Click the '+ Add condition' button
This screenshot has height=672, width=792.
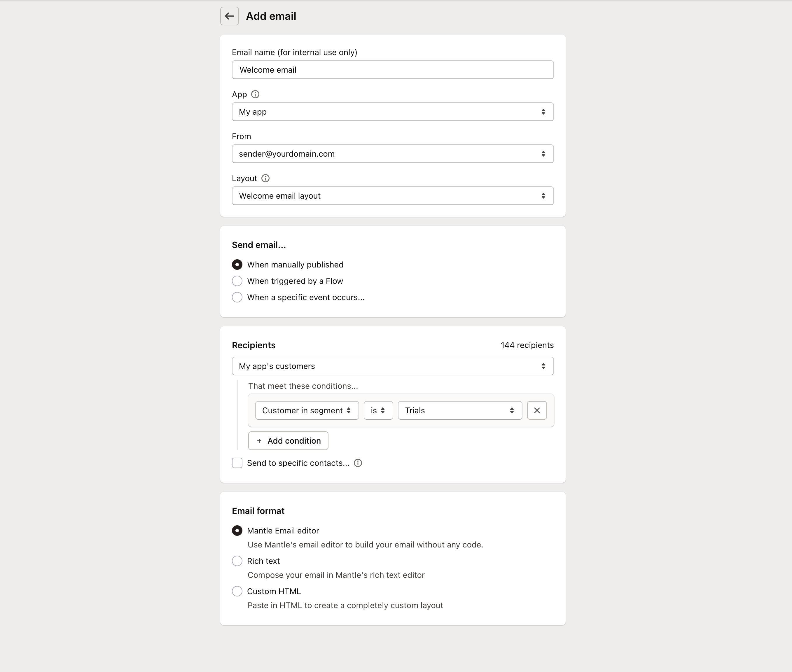click(x=288, y=441)
